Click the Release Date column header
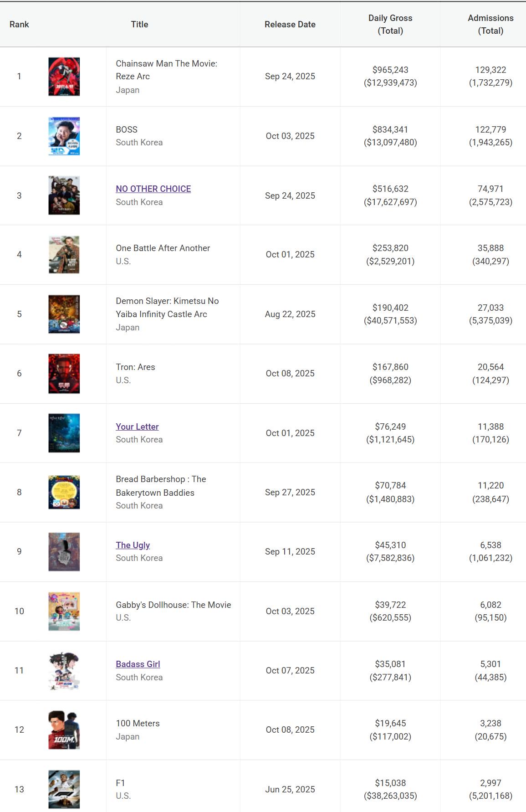 (x=290, y=24)
